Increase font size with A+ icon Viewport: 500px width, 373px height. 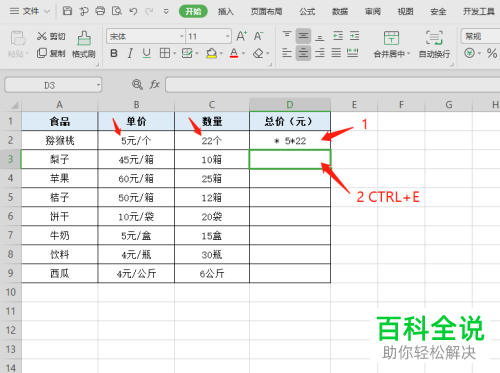242,36
